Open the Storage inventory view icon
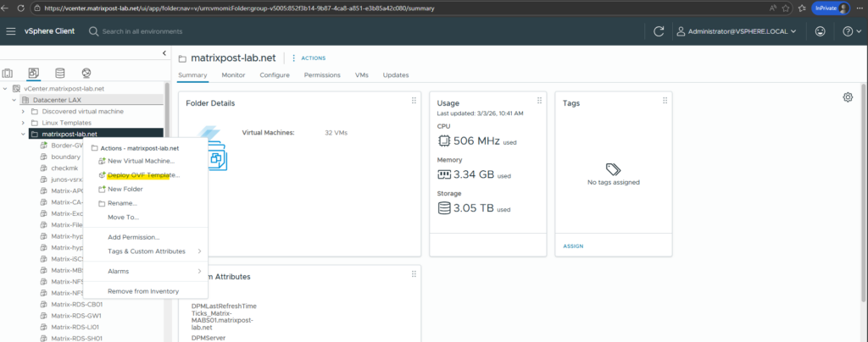This screenshot has width=868, height=342. tap(59, 74)
